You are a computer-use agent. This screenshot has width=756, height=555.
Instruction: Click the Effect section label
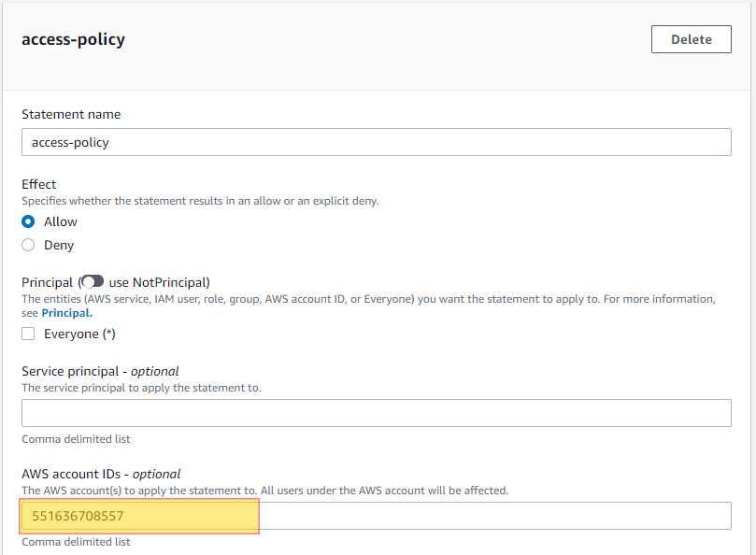pyautogui.click(x=38, y=184)
